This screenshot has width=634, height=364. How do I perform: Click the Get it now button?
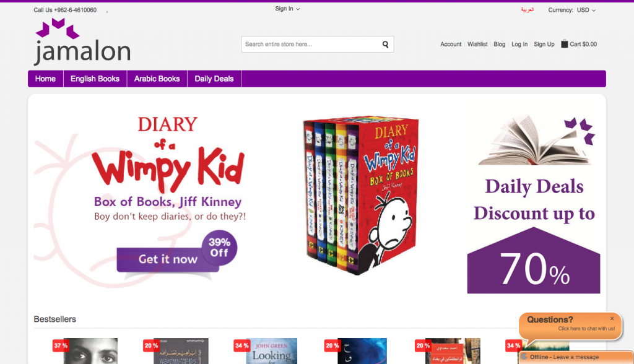point(168,259)
